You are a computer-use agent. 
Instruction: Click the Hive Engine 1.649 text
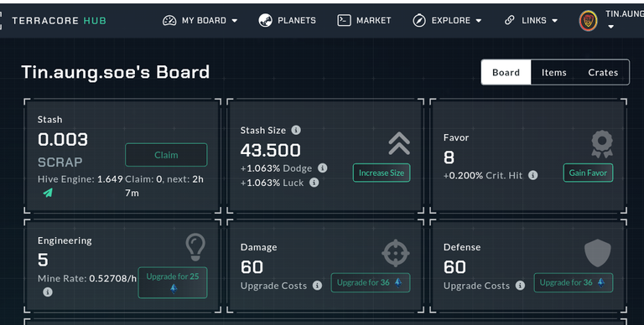[x=80, y=179]
